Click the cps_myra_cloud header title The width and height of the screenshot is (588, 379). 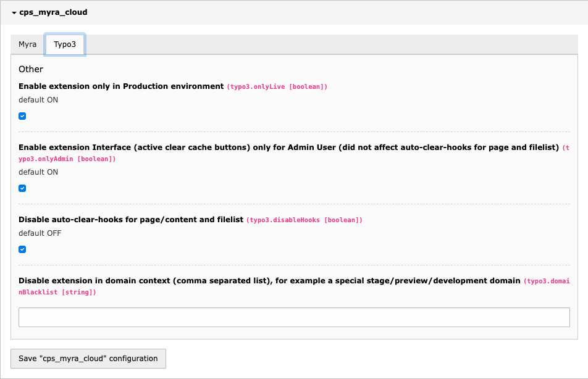[x=53, y=12]
